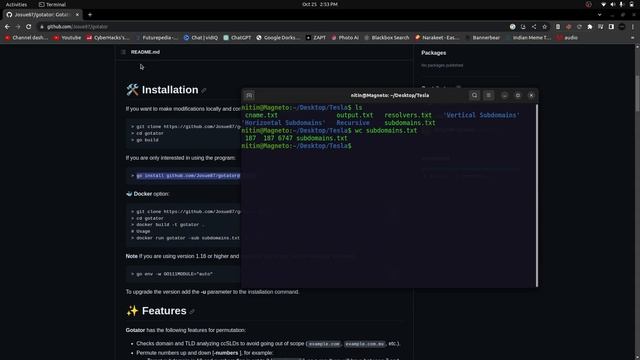Close the Josue87/gotator browser tab
Viewport: 640px width, 360px height.
(x=77, y=15)
